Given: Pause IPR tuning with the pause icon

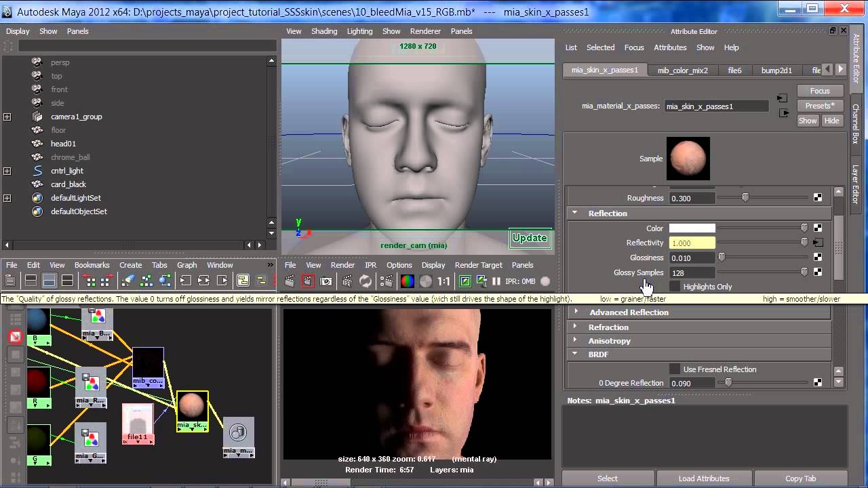Looking at the screenshot, I should [x=496, y=281].
